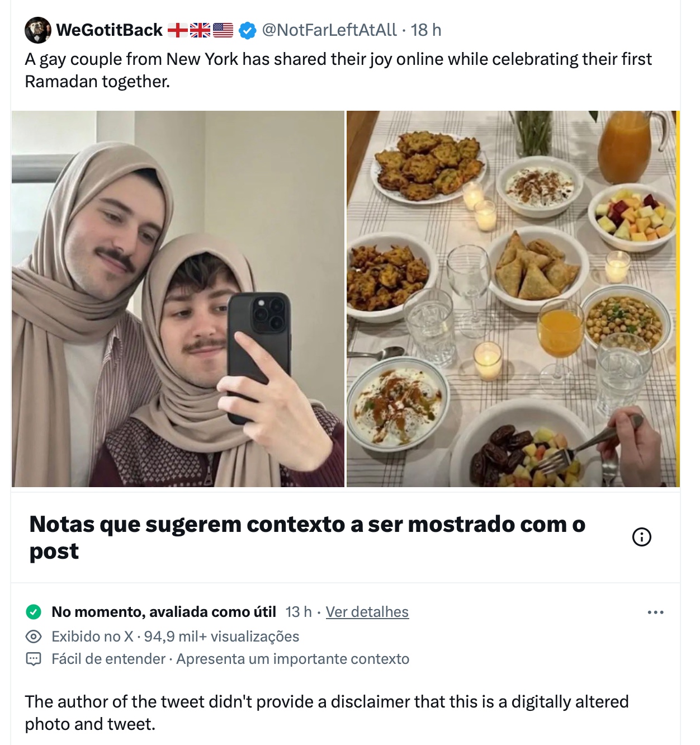Open the @NotFarLeftAtAll handle link
The width and height of the screenshot is (700, 745).
[x=329, y=30]
